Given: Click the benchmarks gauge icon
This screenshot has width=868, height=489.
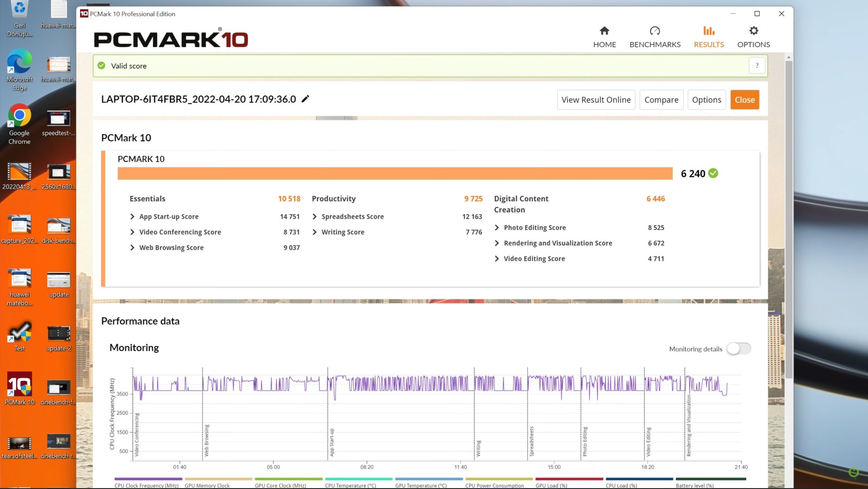Looking at the screenshot, I should click(x=655, y=31).
